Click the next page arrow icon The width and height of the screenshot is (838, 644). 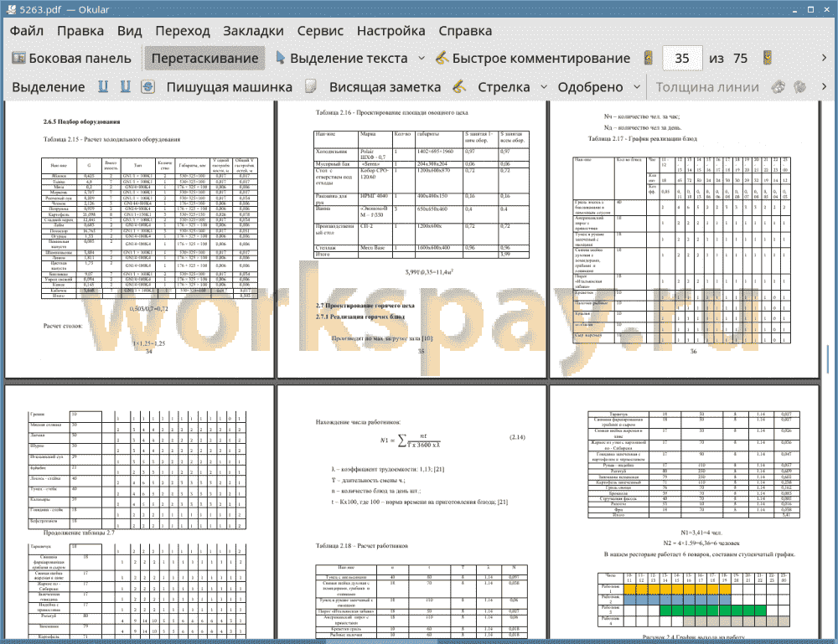(x=768, y=58)
